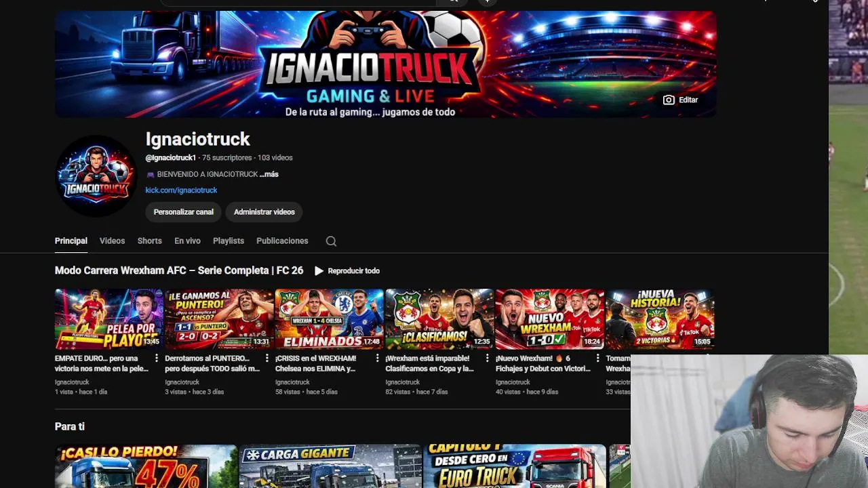
Task: Click the '75 suscriptores' text
Action: (x=226, y=158)
